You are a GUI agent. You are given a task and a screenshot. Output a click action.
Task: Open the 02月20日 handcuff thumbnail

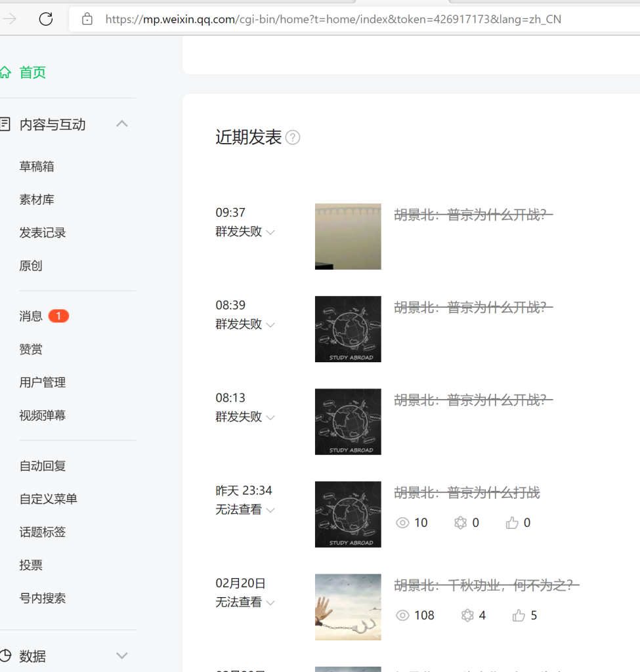tap(348, 607)
